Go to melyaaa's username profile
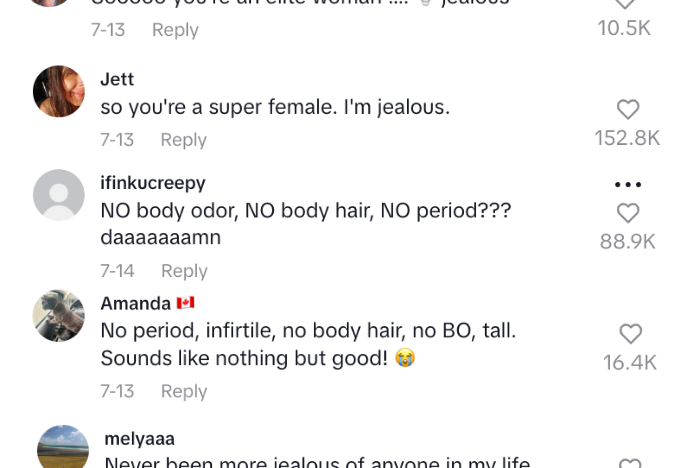 [x=139, y=439]
